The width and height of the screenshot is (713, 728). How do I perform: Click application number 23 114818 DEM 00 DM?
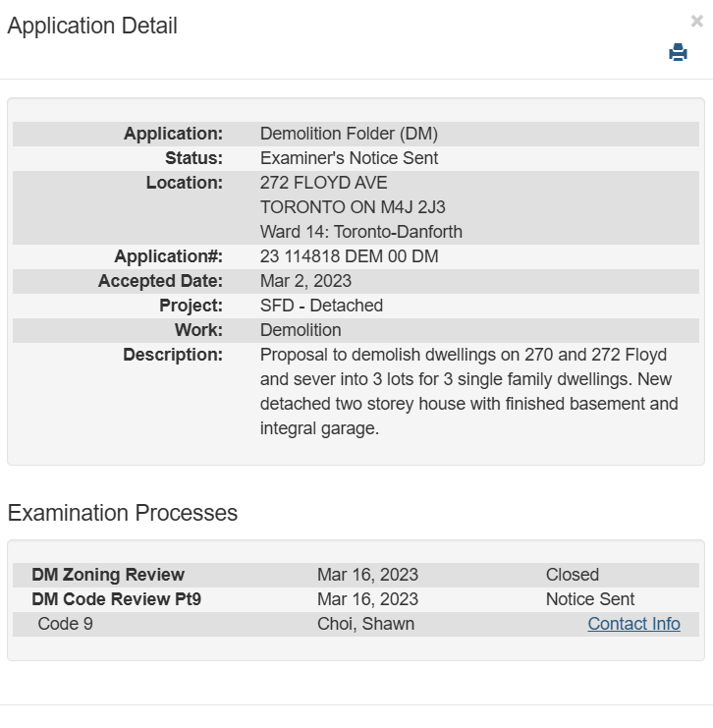(349, 256)
